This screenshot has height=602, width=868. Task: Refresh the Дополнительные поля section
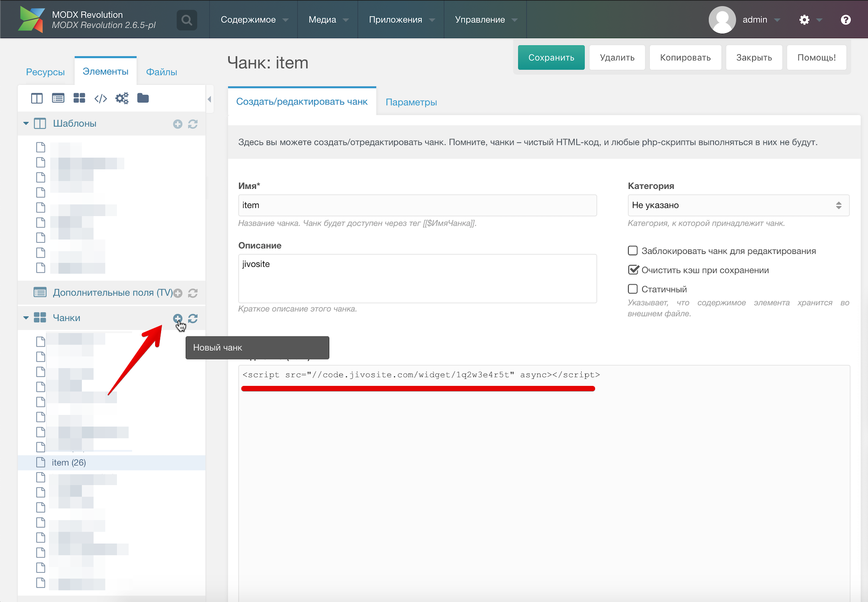click(x=193, y=293)
